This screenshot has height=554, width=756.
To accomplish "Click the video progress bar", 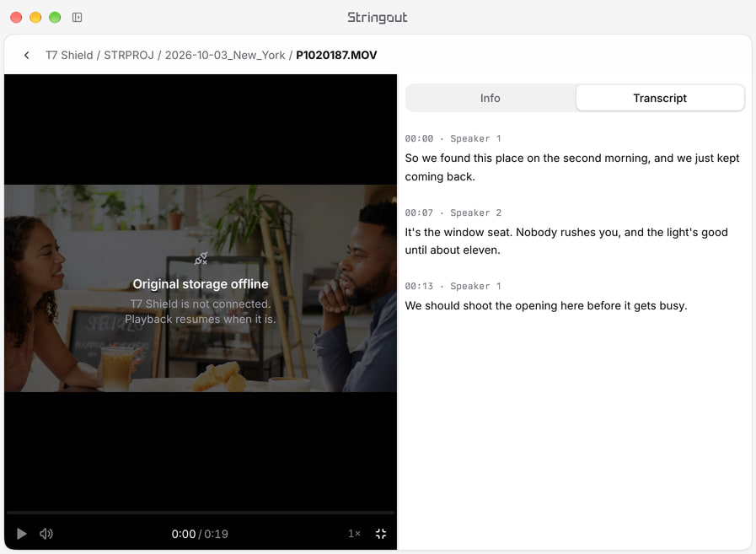I will 201,513.
